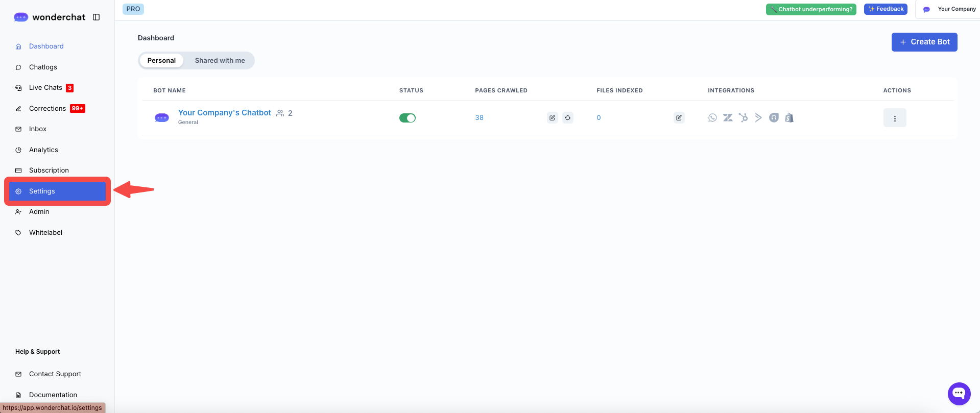
Task: Select the Personal tab
Action: click(161, 60)
